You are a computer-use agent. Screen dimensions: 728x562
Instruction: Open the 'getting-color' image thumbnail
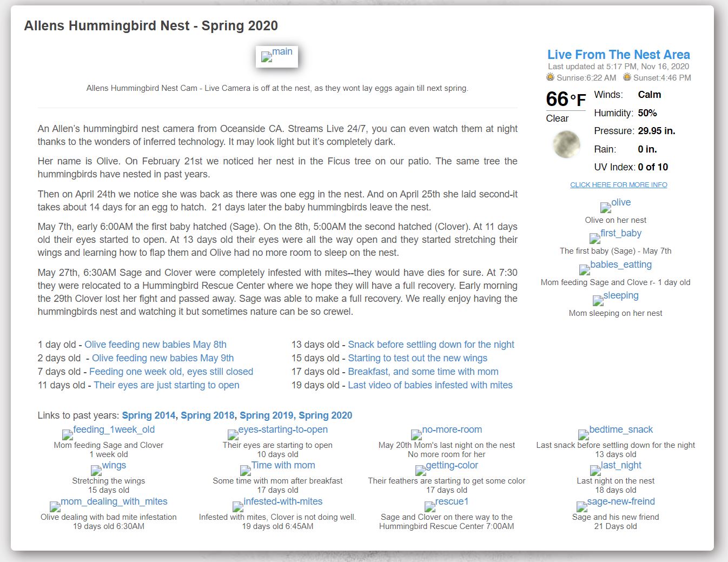pyautogui.click(x=447, y=467)
